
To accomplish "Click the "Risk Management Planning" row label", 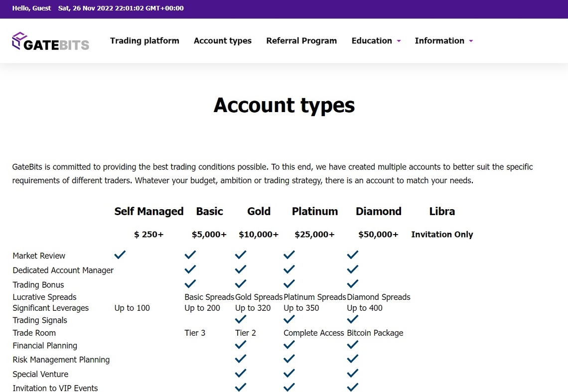I will pos(61,360).
